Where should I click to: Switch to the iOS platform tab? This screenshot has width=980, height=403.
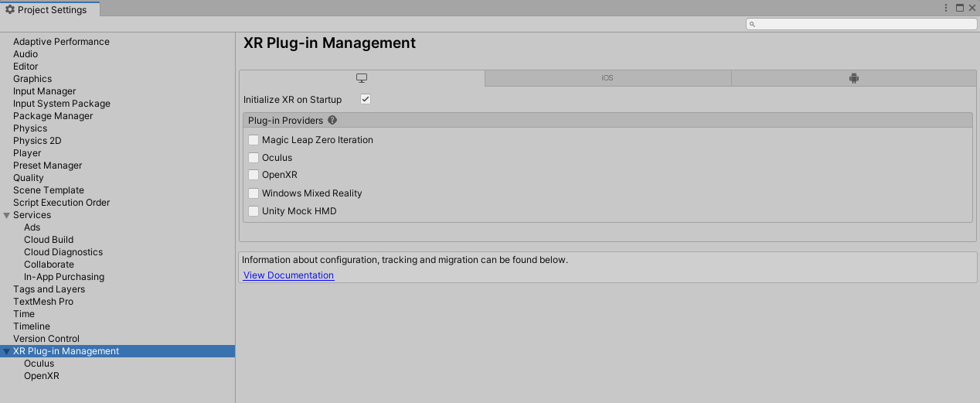[x=607, y=78]
